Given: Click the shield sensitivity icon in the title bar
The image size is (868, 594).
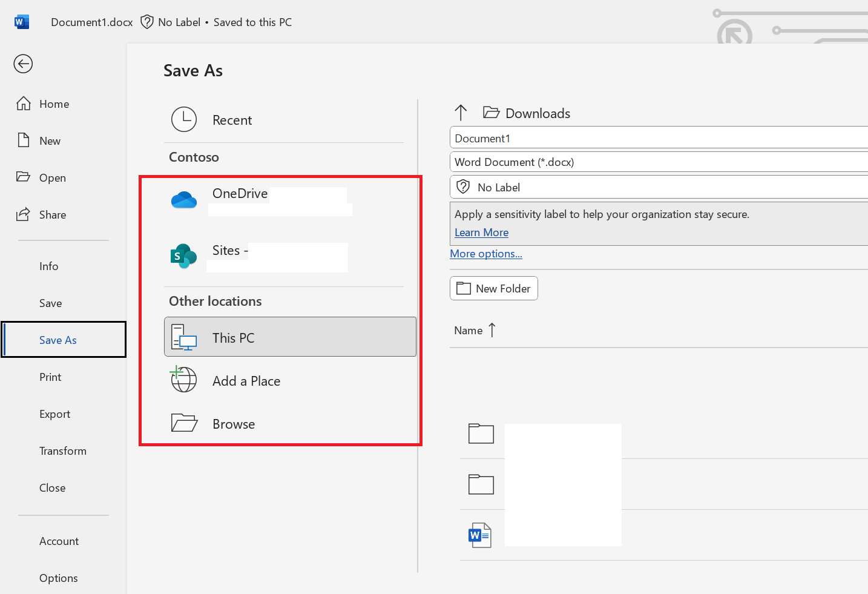Looking at the screenshot, I should point(147,22).
